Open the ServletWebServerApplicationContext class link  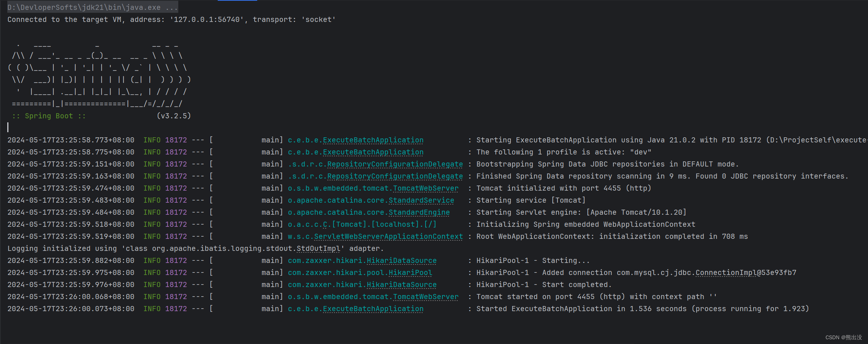tap(388, 236)
